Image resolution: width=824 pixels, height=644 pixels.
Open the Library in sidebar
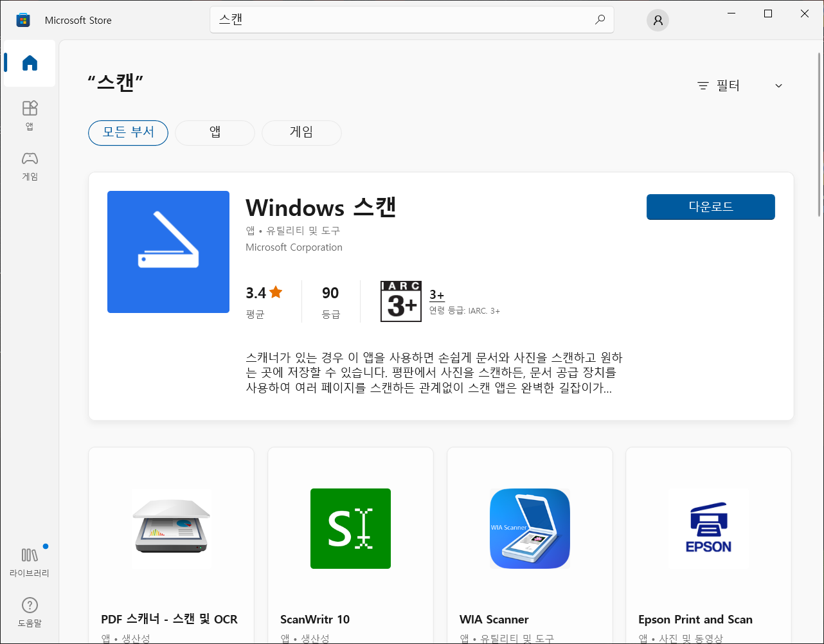[x=30, y=561]
